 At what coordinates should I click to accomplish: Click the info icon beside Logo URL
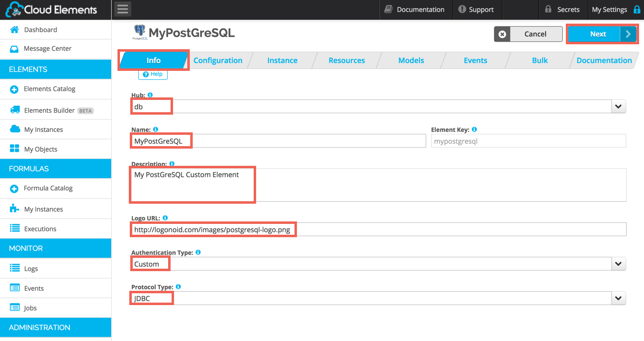[165, 218]
